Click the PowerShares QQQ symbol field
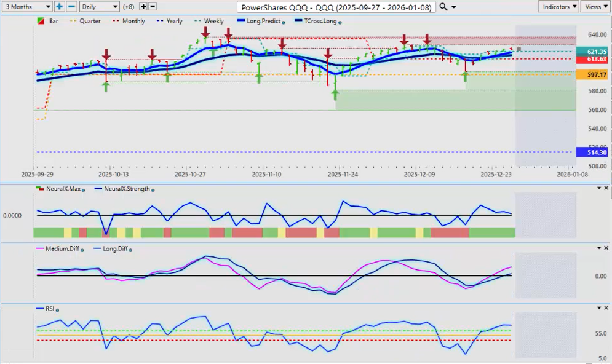 coord(336,7)
